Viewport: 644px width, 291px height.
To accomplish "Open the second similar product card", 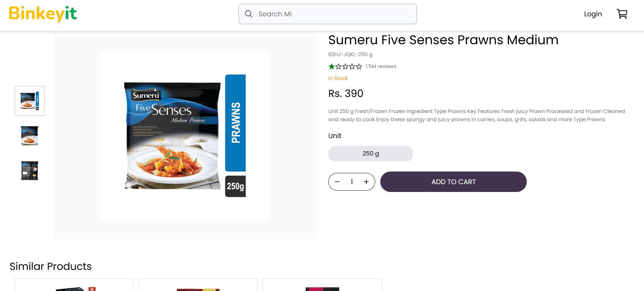I will pyautogui.click(x=198, y=285).
